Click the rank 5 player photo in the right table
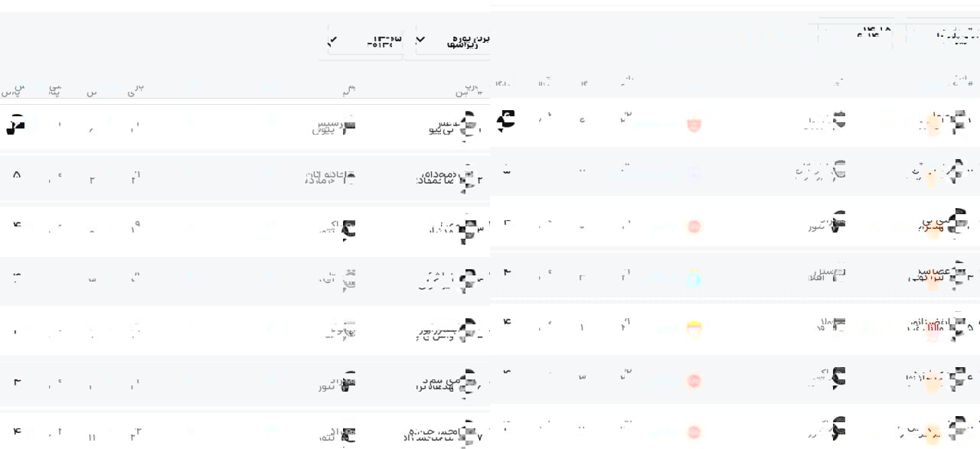This screenshot has width=980, height=449. (956, 330)
